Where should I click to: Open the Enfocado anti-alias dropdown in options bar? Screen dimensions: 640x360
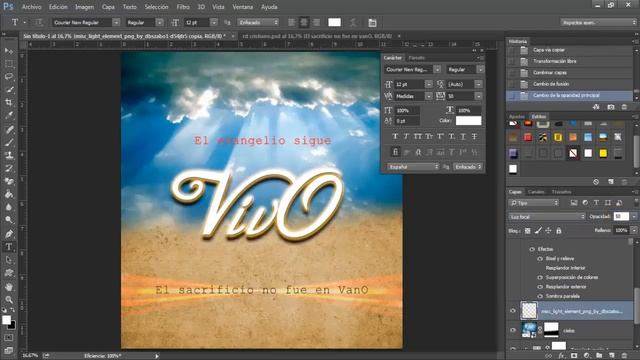click(258, 22)
